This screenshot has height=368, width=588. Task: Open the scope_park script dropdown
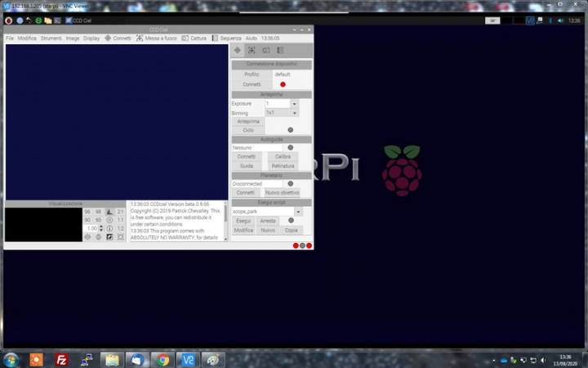click(x=298, y=211)
